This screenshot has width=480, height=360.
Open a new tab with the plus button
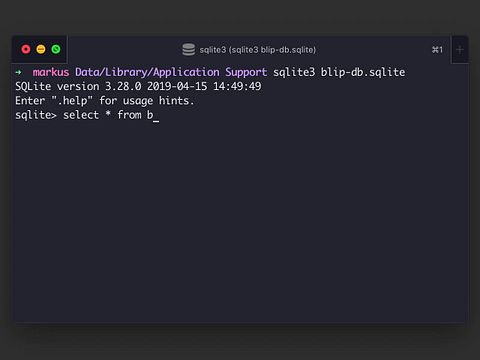pyautogui.click(x=460, y=50)
